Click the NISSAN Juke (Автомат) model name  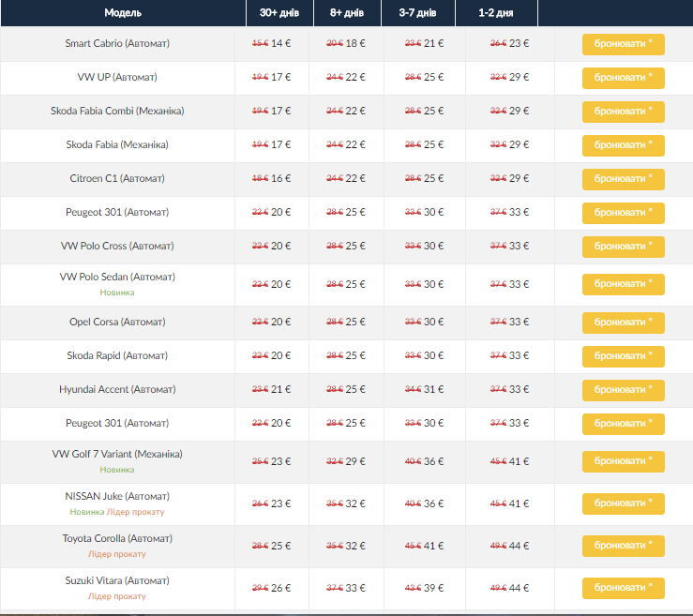[x=117, y=496]
